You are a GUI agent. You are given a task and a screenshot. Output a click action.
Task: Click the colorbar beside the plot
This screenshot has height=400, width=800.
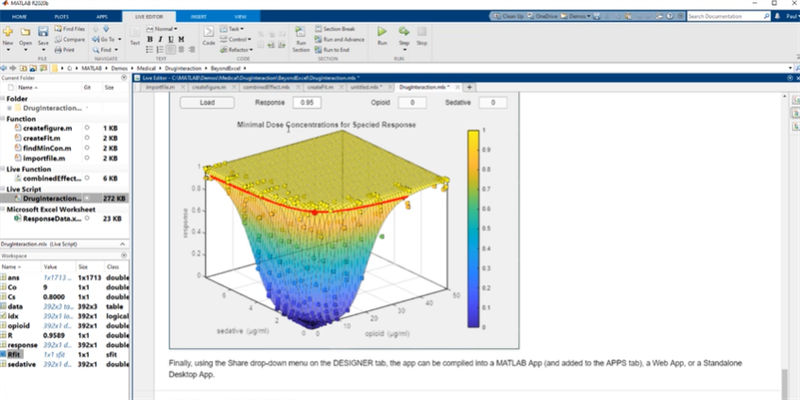tap(473, 229)
